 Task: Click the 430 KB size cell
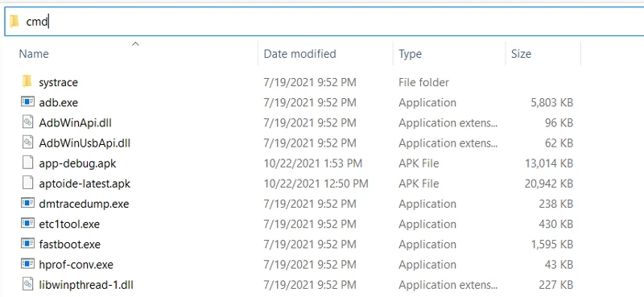click(556, 225)
